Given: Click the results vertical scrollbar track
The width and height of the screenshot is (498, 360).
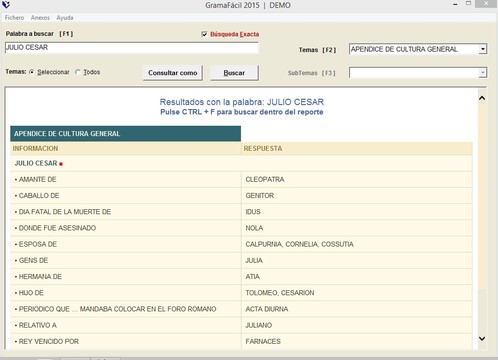Looking at the screenshot, I should (482, 218).
